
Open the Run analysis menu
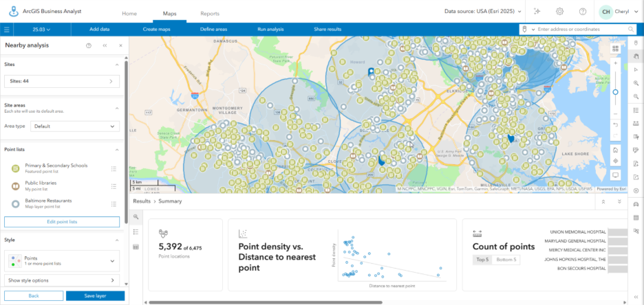[x=270, y=30]
